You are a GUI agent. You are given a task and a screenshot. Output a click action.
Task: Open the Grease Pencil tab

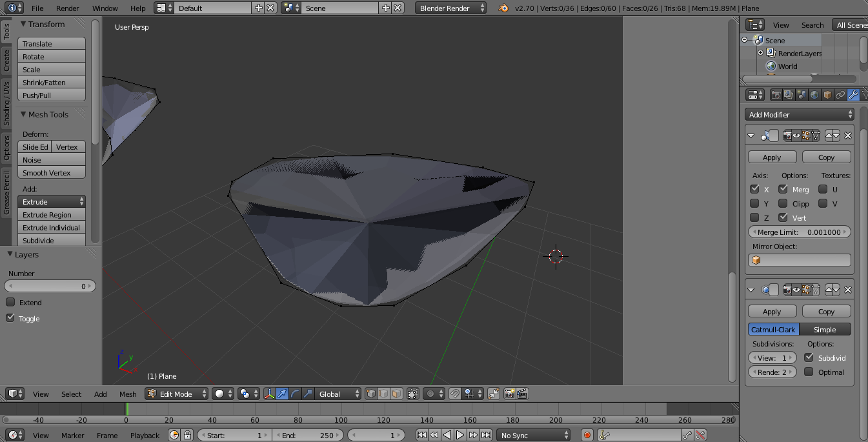(x=6, y=193)
